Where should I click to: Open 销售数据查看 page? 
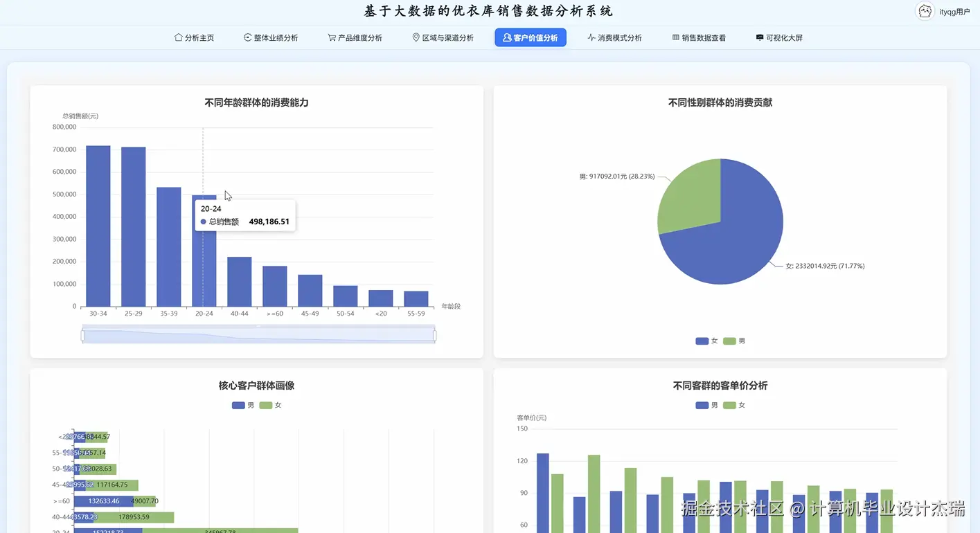[700, 37]
